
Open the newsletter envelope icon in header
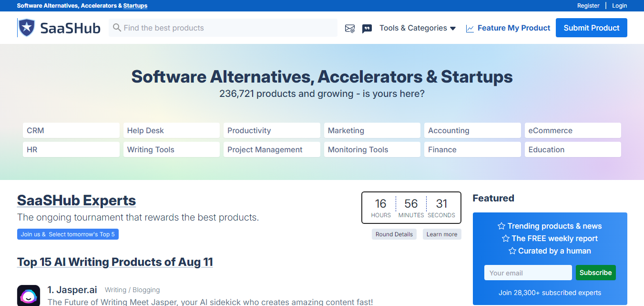click(x=350, y=28)
